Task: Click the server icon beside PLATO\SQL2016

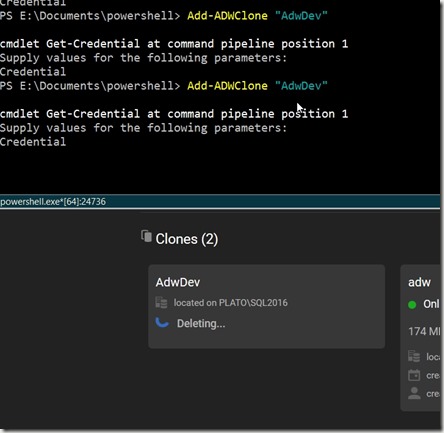Action: tap(162, 302)
